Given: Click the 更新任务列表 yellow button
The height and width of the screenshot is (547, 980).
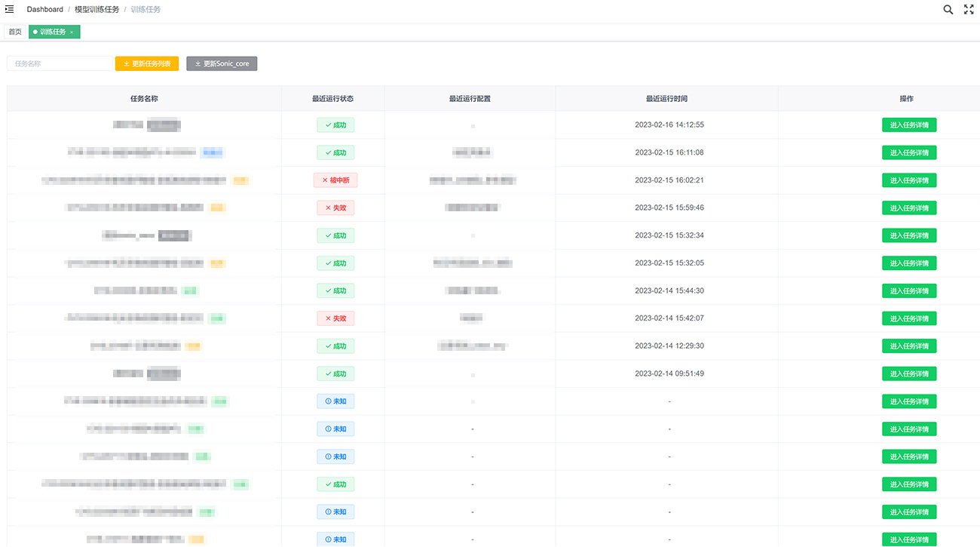Looking at the screenshot, I should coord(147,64).
